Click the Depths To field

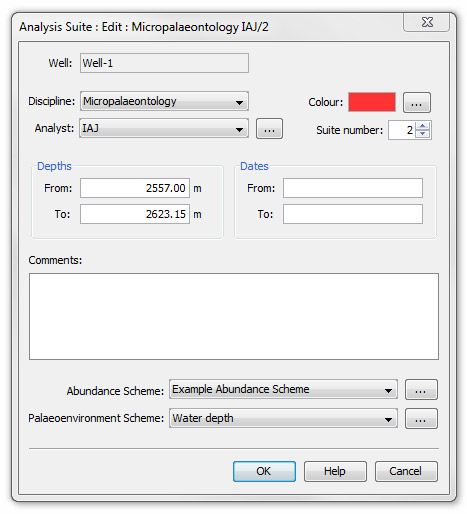pyautogui.click(x=135, y=214)
